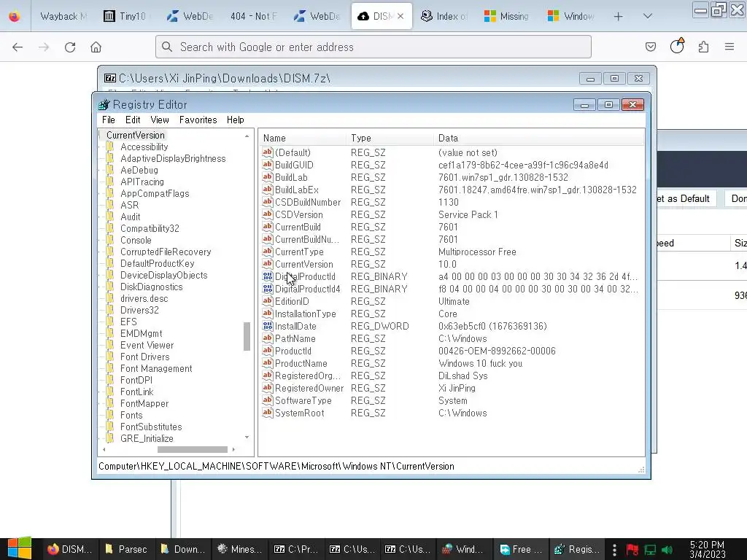Click the Fonts key folder icon
The height and width of the screenshot is (560, 747).
(x=110, y=415)
